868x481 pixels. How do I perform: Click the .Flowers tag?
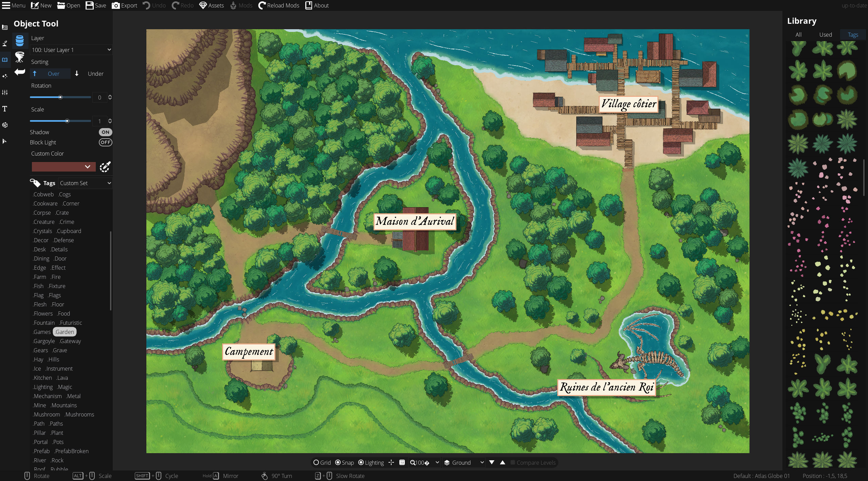[43, 314]
